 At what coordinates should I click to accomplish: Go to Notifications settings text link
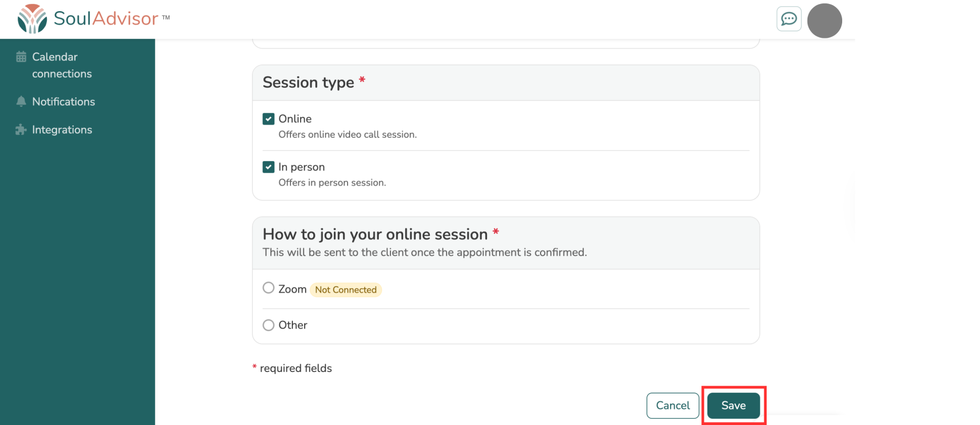click(x=63, y=102)
